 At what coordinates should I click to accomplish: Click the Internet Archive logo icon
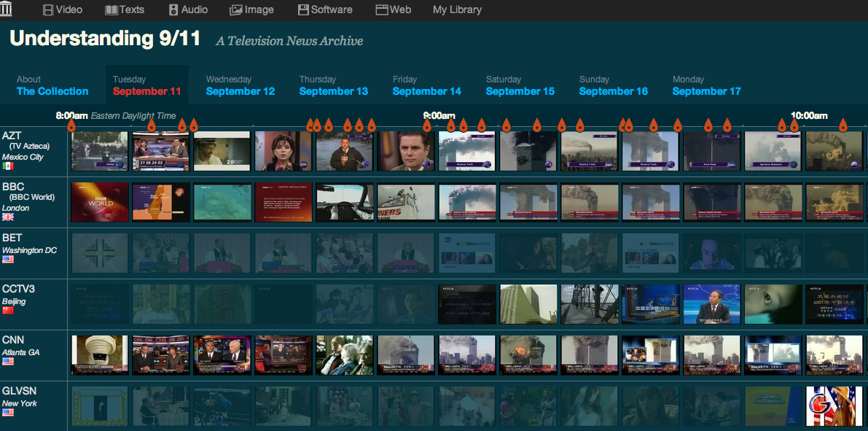click(x=7, y=8)
